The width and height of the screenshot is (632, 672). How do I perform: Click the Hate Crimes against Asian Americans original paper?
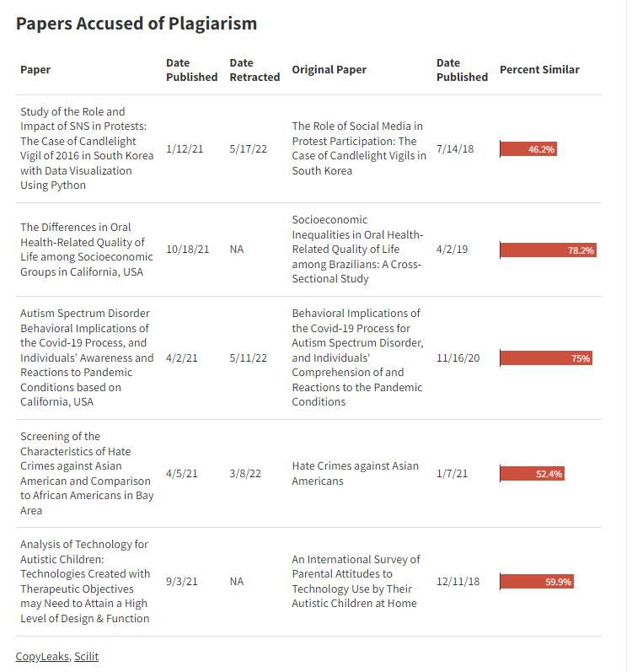pos(355,473)
